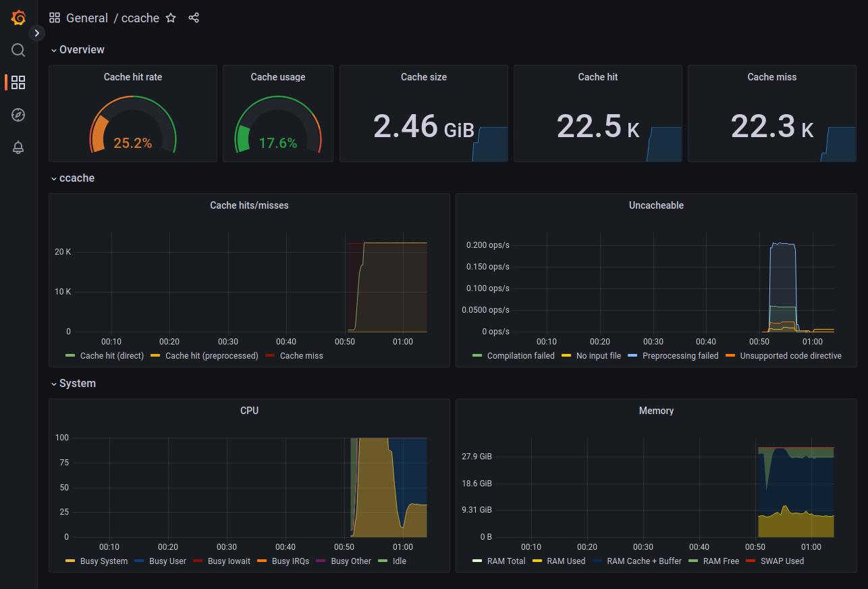868x589 pixels.
Task: Open the search dashboards icon
Action: coord(18,50)
